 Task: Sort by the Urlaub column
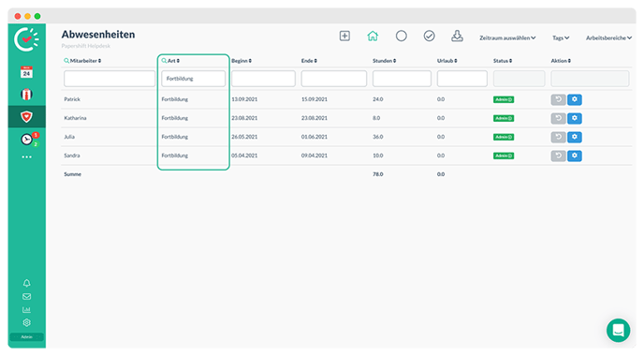pyautogui.click(x=447, y=61)
